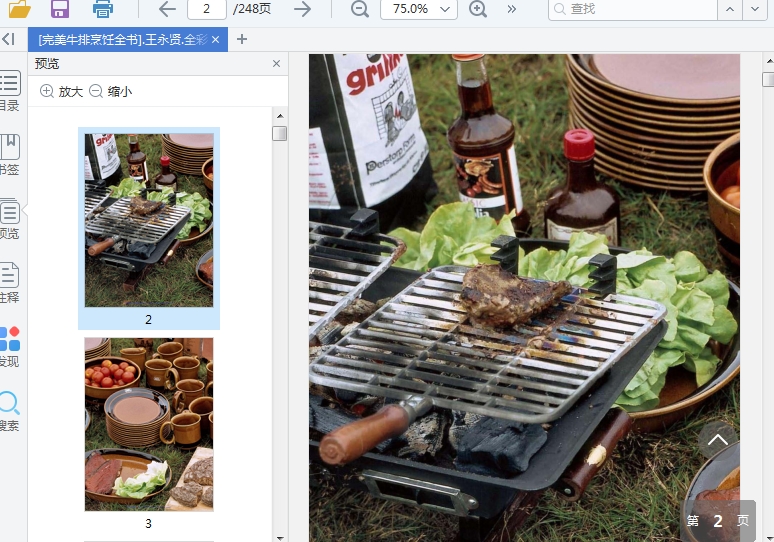Click the /248页 total pages label
The width and height of the screenshot is (774, 542).
click(x=251, y=9)
